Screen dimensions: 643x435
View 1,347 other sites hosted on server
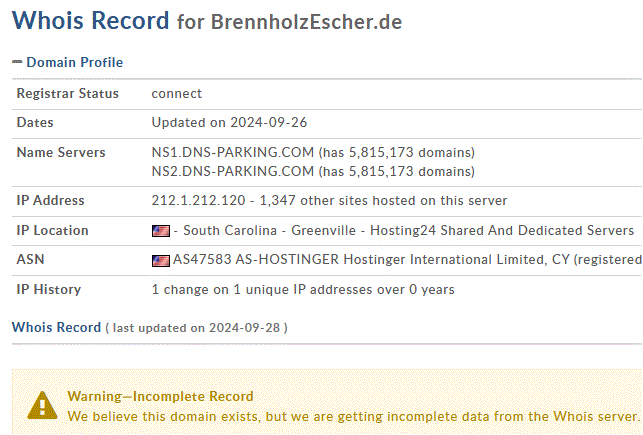point(383,200)
